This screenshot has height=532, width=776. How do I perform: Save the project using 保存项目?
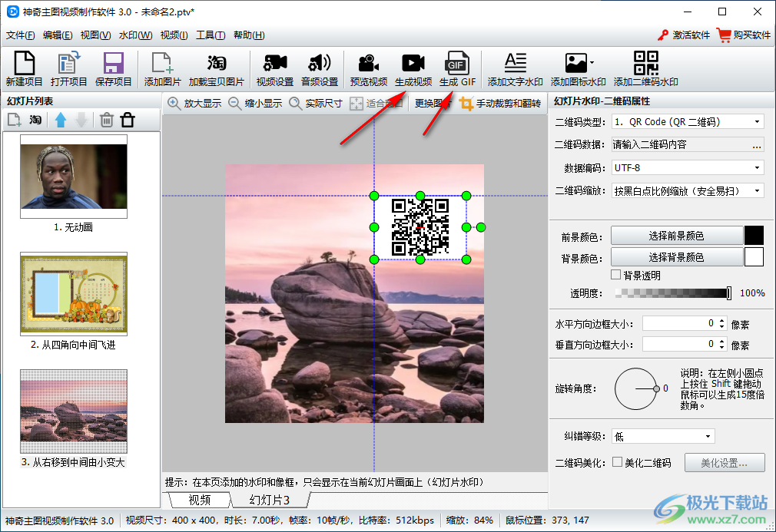tap(114, 69)
